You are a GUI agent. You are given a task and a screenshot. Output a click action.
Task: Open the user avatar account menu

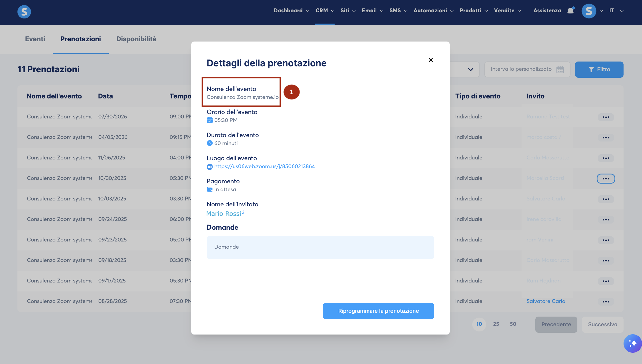click(x=589, y=11)
